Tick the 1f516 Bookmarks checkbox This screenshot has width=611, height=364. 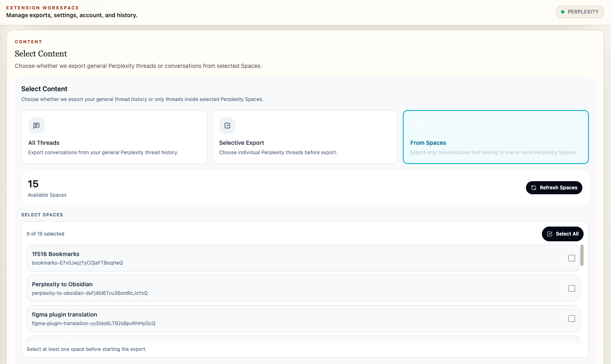572,258
